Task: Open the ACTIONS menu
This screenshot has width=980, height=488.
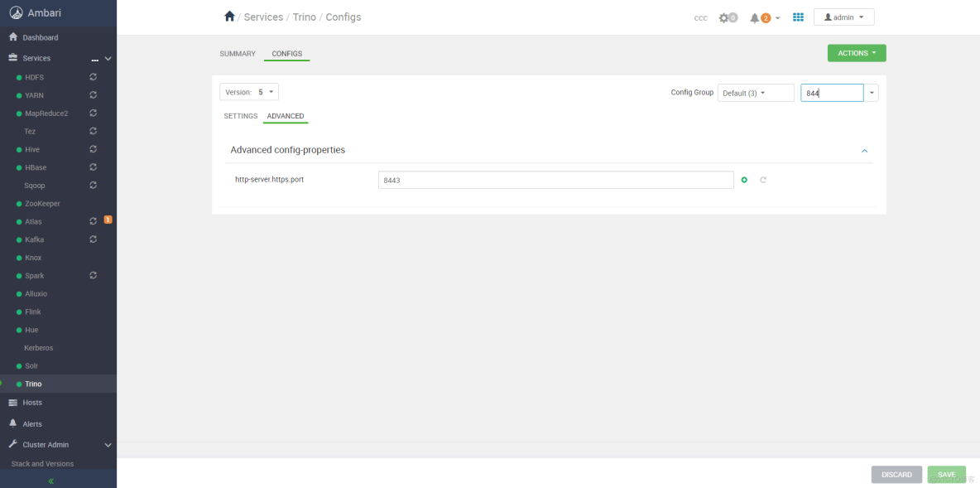Action: coord(856,52)
